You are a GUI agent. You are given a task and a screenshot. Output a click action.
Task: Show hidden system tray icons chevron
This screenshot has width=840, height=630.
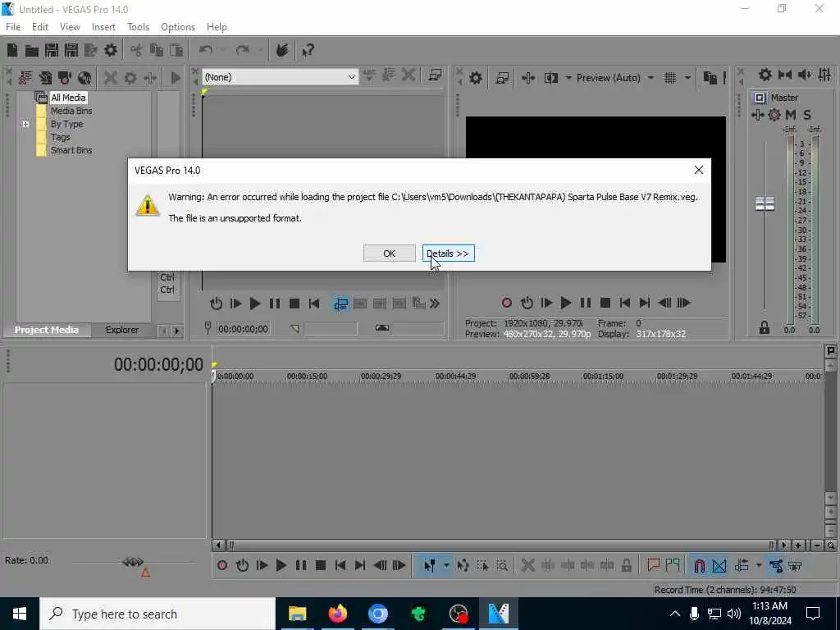[x=675, y=614]
